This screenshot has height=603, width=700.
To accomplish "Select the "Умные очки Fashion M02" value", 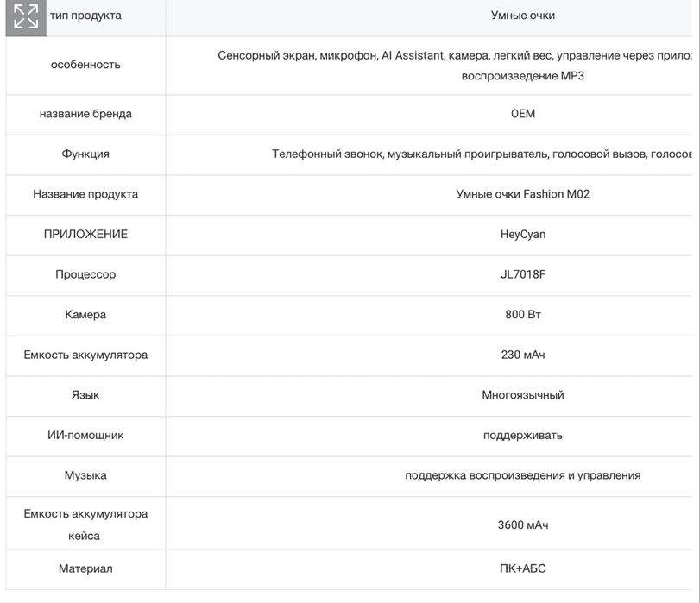I will [522, 194].
